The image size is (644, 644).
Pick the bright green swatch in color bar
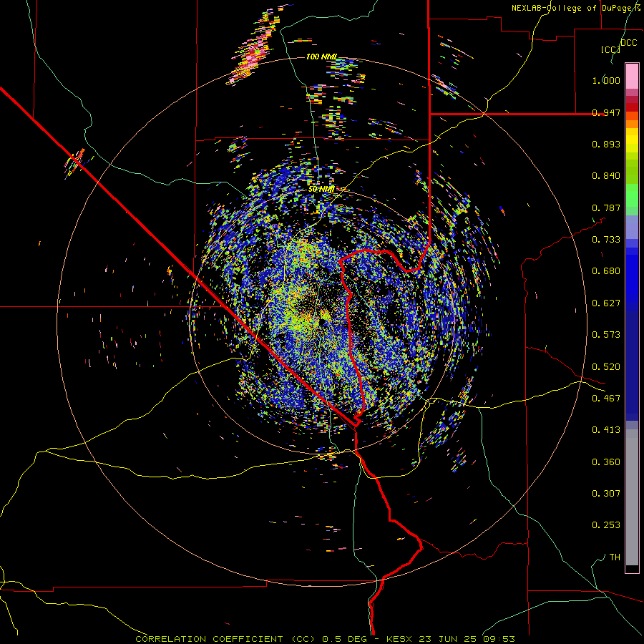click(x=632, y=195)
